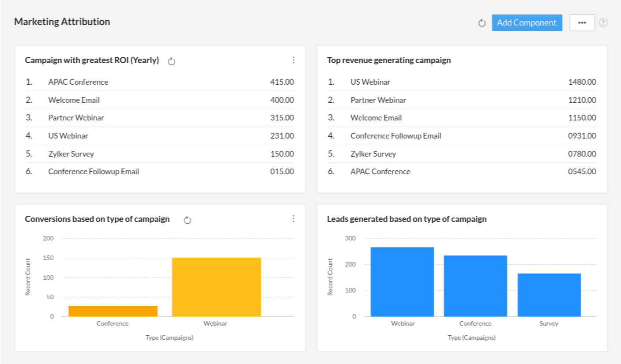Screen dimensions: 621x364
Task: Click the Top revenue generating campaign title
Action: point(389,60)
